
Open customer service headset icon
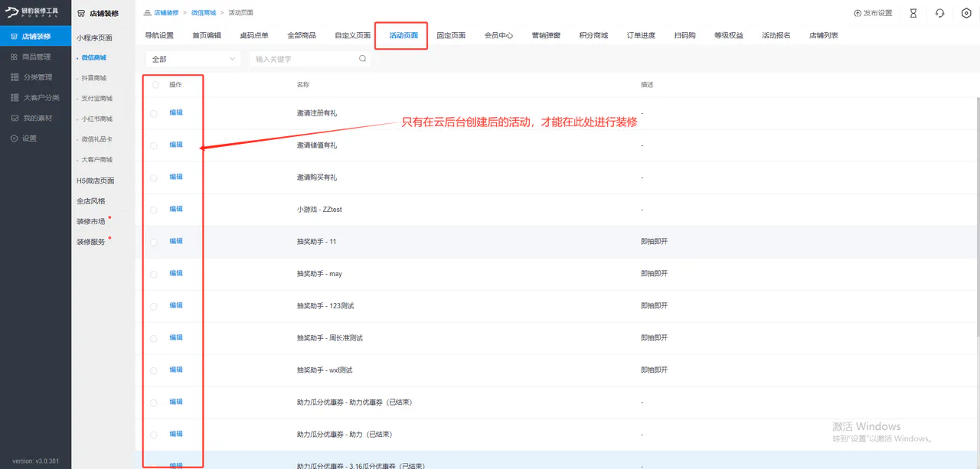(939, 13)
